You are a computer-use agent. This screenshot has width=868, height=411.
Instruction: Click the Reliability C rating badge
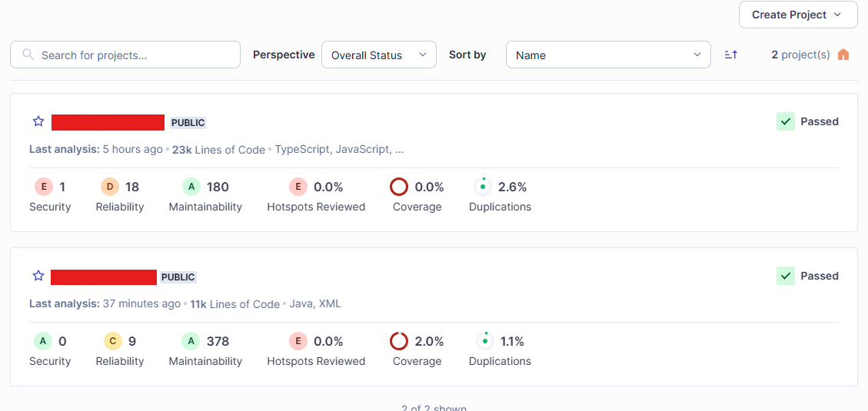point(112,341)
